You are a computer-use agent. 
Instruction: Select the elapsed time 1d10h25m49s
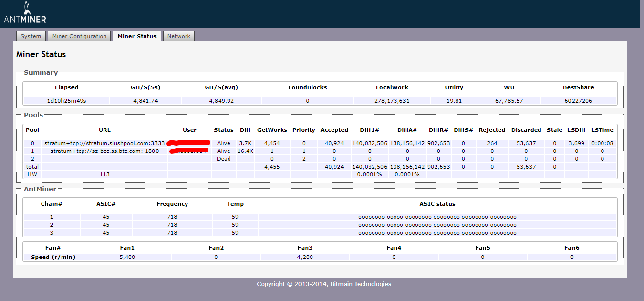point(66,101)
